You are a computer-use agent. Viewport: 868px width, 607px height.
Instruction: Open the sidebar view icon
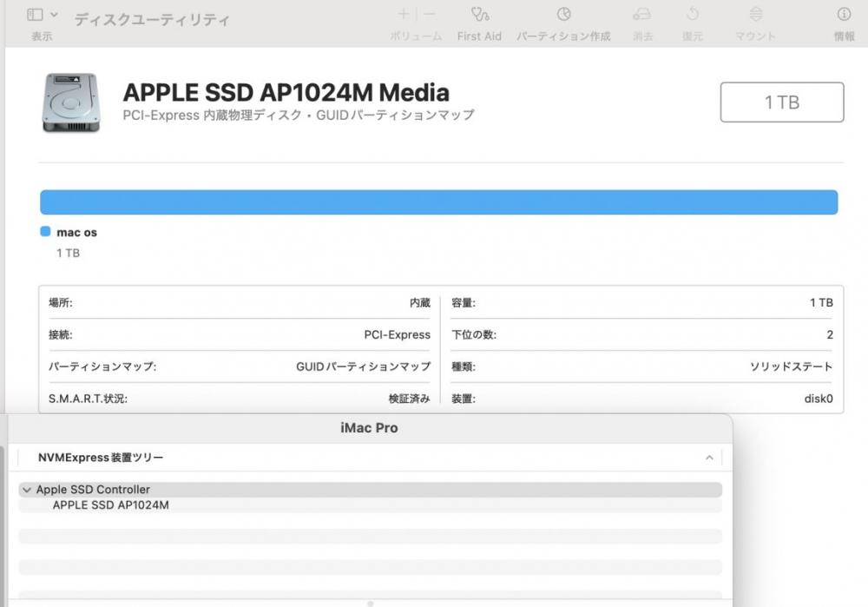[x=35, y=15]
